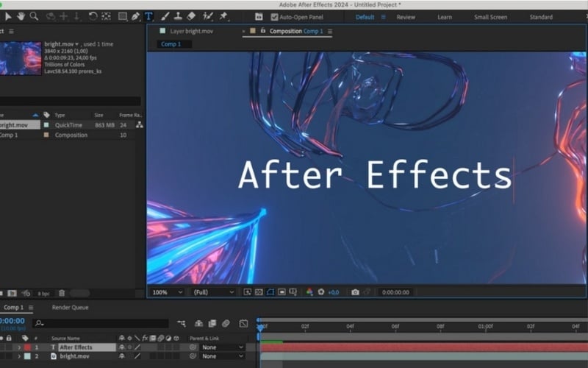Select the Roto Brush tool
This screenshot has height=368, width=588.
[x=207, y=16]
